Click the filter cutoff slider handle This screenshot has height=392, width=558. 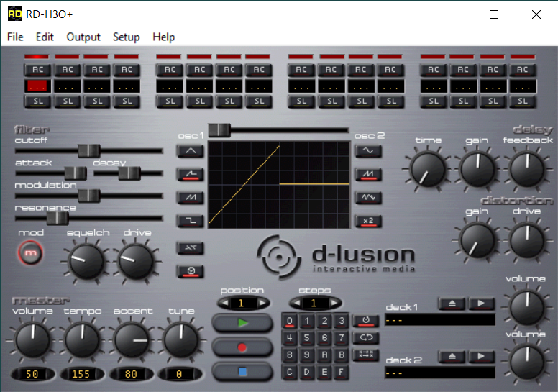89,151
